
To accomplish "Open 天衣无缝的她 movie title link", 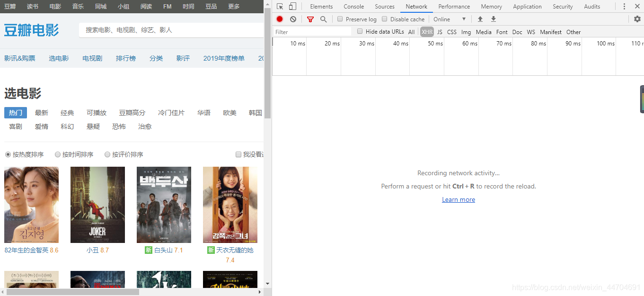I will [235, 250].
